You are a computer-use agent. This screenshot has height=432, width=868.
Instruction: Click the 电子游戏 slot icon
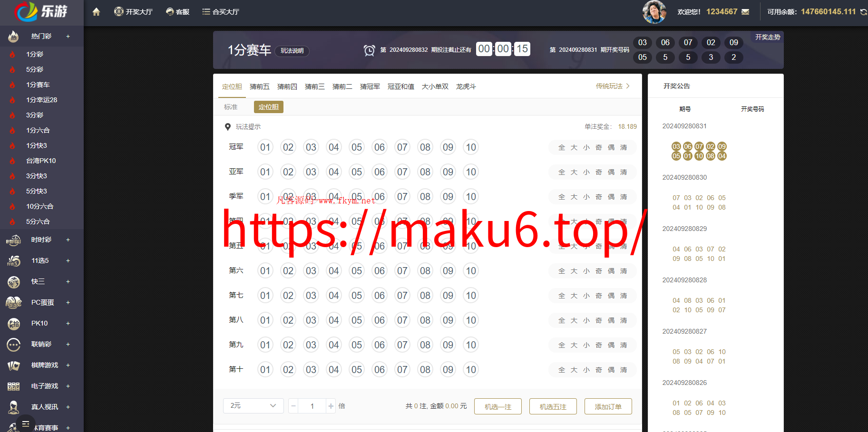pyautogui.click(x=13, y=386)
